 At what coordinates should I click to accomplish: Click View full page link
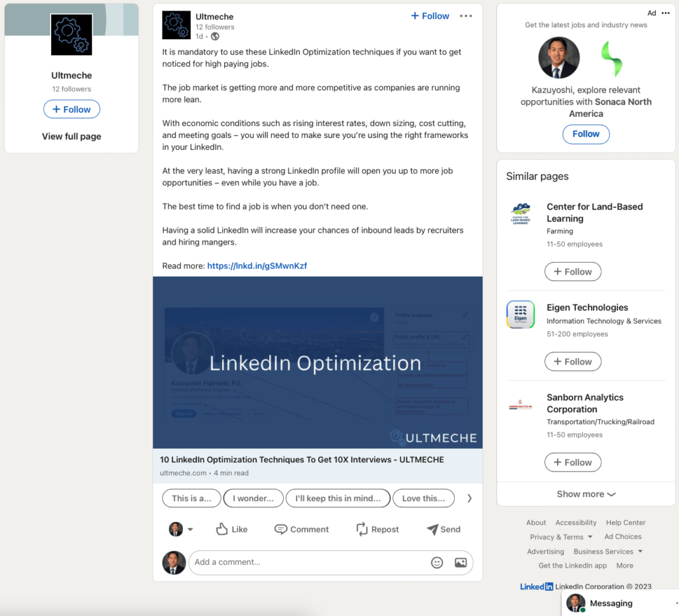pos(72,137)
